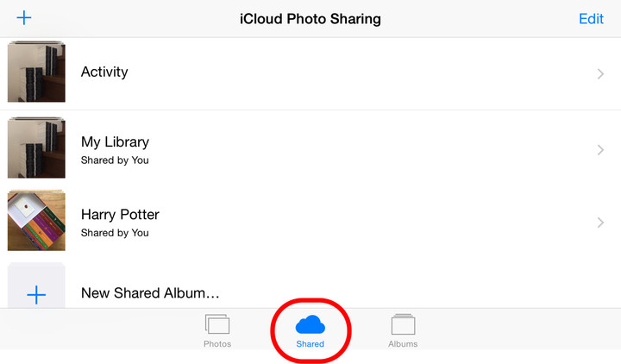Tap the Shared tab label text
Image resolution: width=621 pixels, height=364 pixels.
[x=310, y=344]
